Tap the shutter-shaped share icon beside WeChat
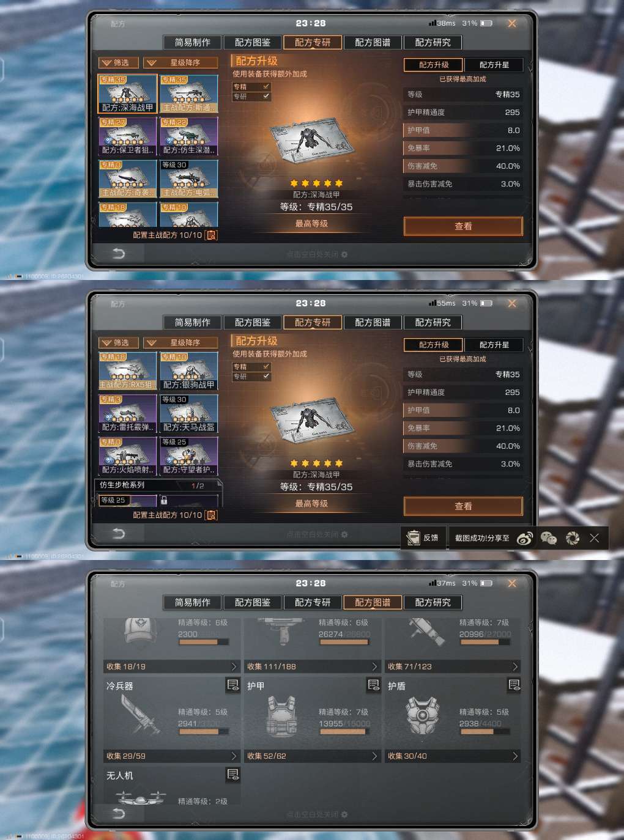 click(x=573, y=538)
